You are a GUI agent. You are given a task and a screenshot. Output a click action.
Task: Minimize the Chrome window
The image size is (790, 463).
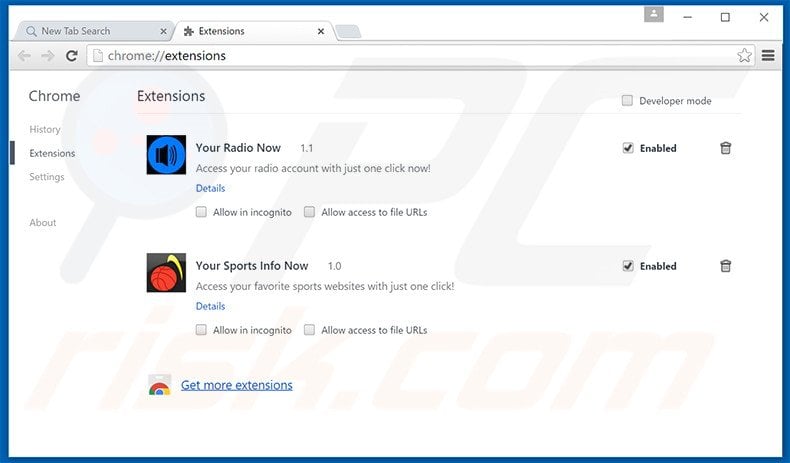point(687,17)
